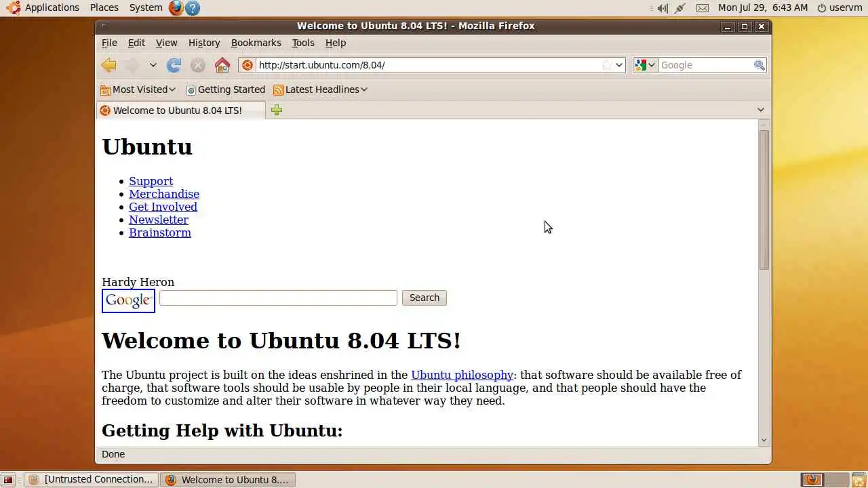Screen dimensions: 868x488
Task: Open the File menu
Action: point(109,43)
